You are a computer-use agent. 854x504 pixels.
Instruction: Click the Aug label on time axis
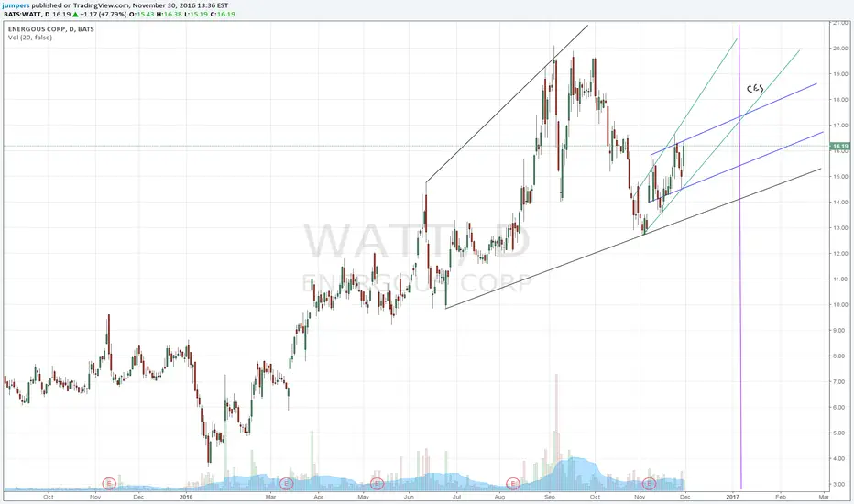[x=500, y=497]
